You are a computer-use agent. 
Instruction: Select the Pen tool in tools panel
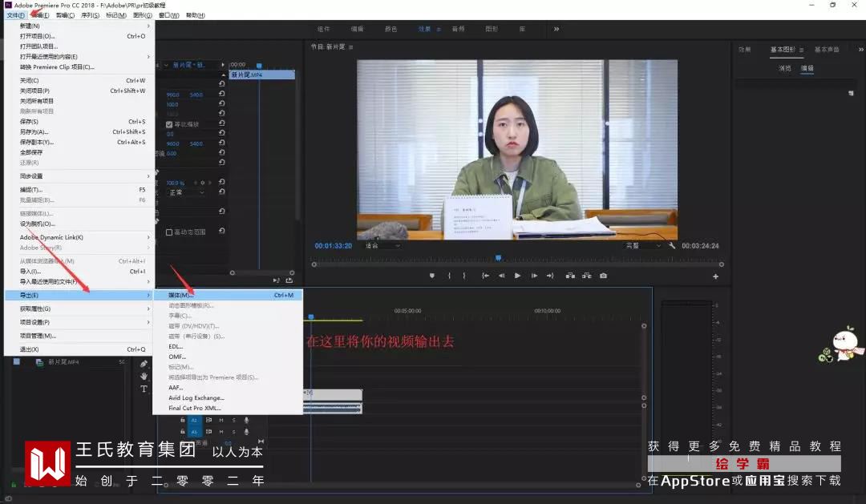coord(144,364)
